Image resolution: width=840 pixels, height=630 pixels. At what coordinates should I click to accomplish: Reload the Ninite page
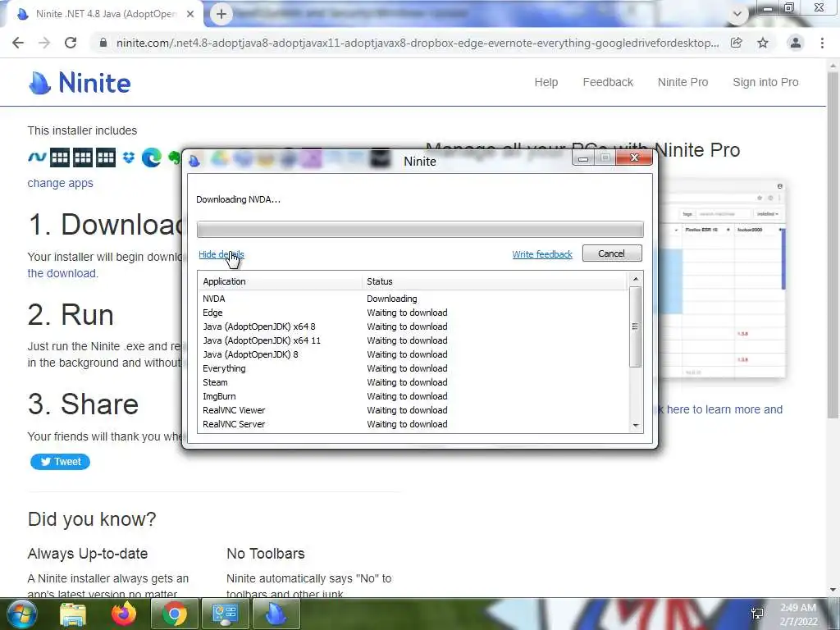coord(71,43)
